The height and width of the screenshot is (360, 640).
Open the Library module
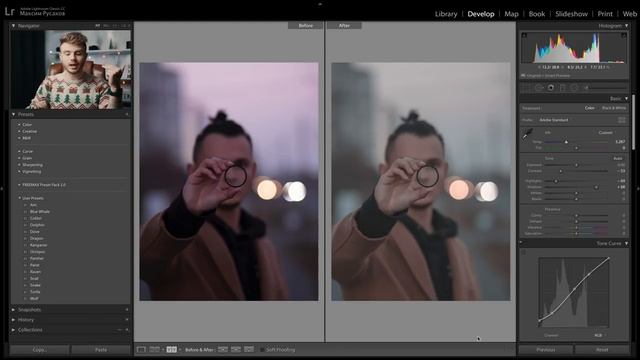(446, 14)
